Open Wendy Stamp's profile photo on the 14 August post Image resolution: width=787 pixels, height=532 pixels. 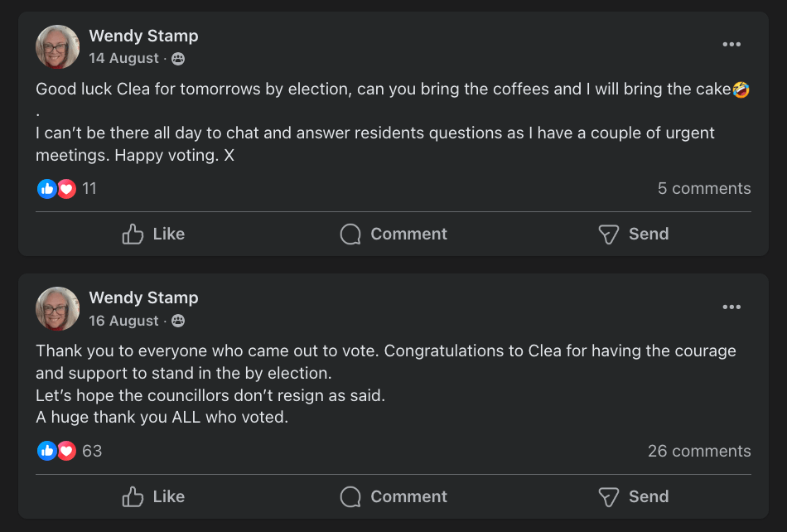58,46
